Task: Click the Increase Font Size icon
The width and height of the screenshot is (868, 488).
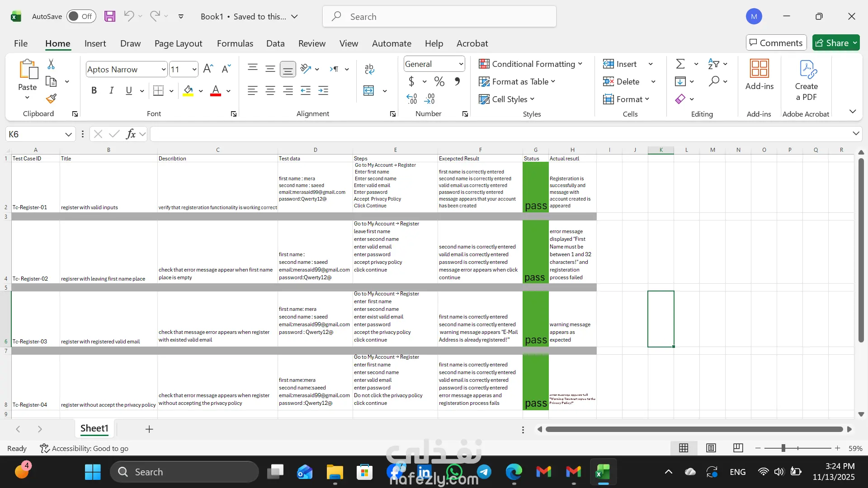Action: pyautogui.click(x=208, y=69)
